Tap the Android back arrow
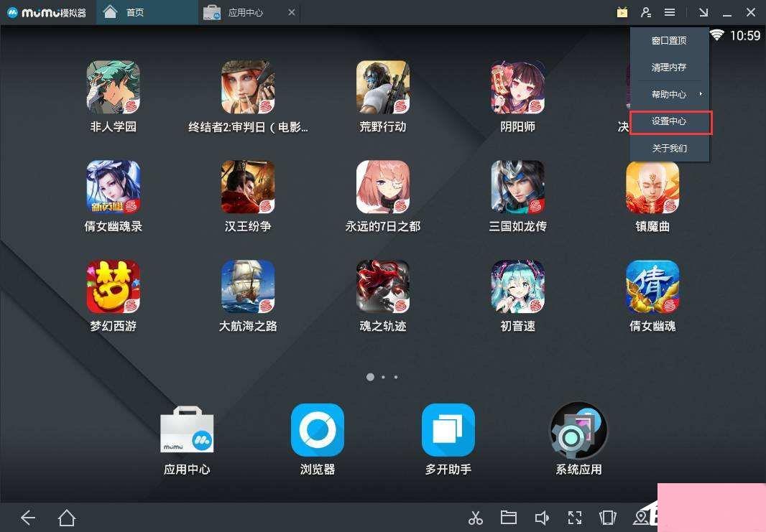The height and width of the screenshot is (532, 766). [x=28, y=518]
